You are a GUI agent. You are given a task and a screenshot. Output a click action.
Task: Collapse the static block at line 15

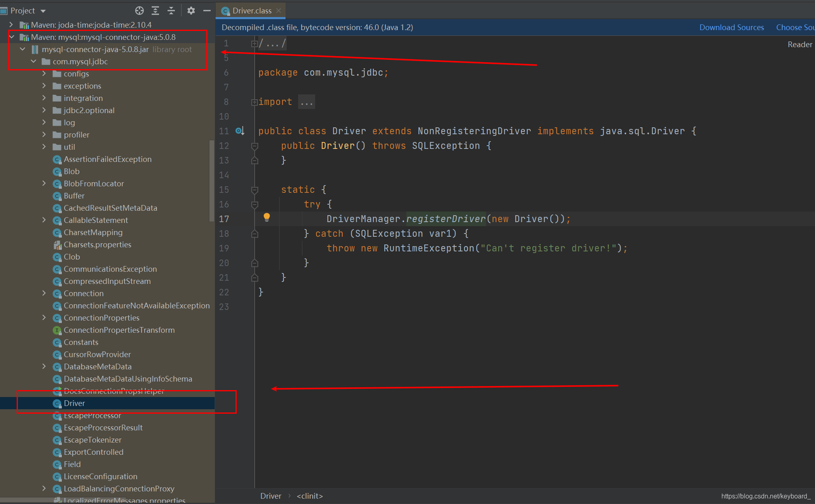click(x=255, y=190)
